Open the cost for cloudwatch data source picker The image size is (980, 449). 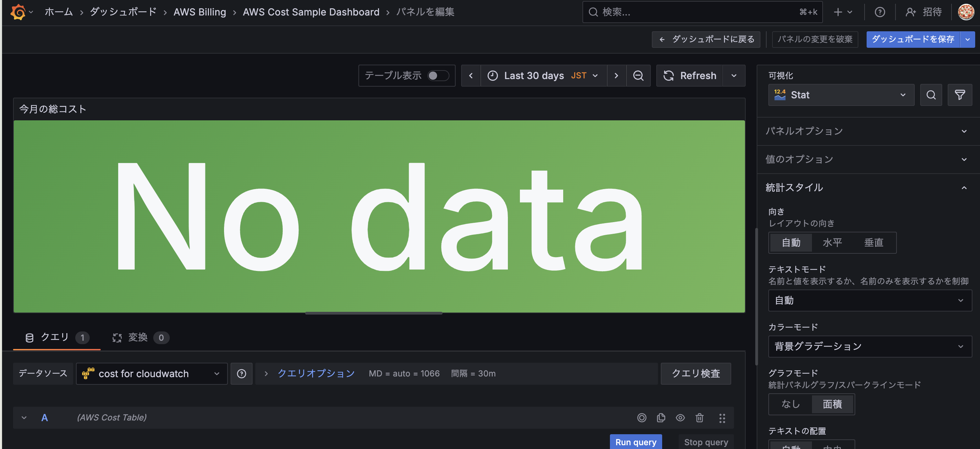pos(152,374)
